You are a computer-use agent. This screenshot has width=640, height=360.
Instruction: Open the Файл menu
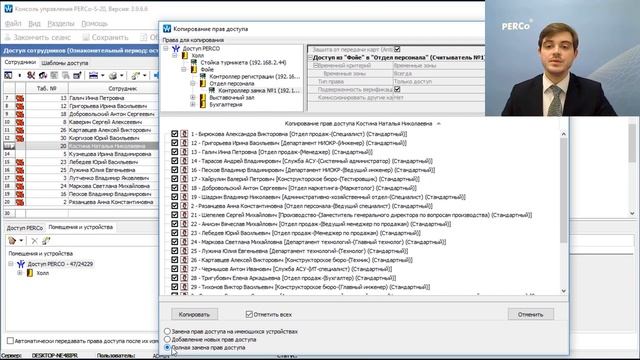tap(13, 24)
